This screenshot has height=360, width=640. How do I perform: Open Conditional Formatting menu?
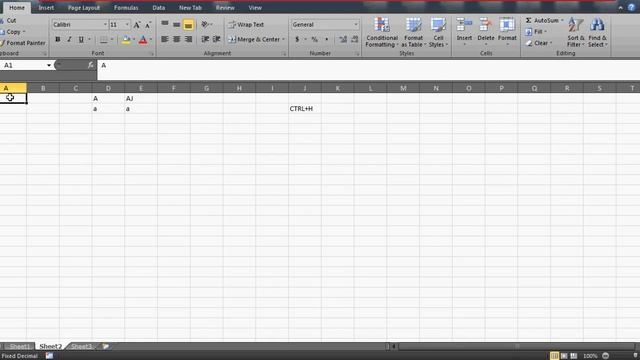tap(382, 33)
